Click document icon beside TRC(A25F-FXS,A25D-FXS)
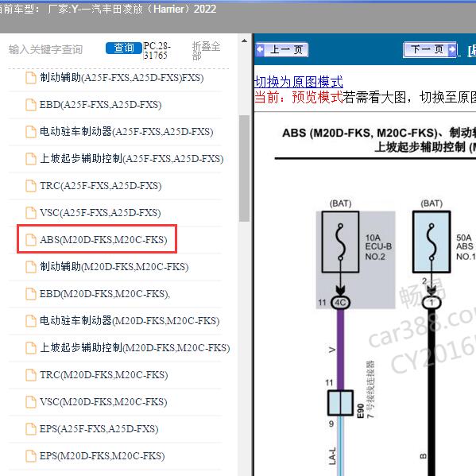Screen dimensions: 476x476 point(31,185)
